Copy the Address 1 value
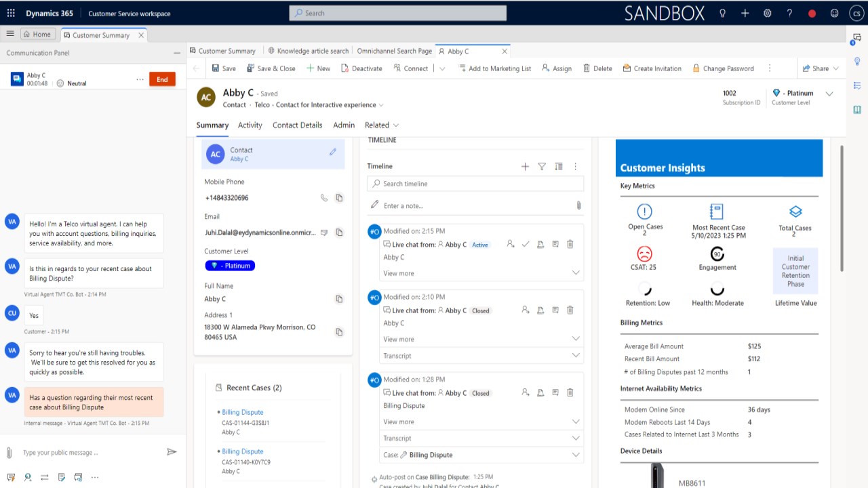 [x=339, y=332]
